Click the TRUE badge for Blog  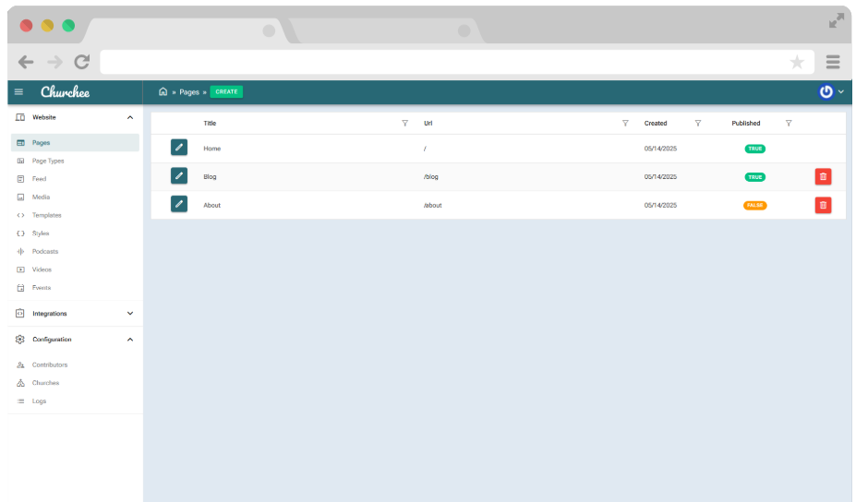pyautogui.click(x=755, y=177)
